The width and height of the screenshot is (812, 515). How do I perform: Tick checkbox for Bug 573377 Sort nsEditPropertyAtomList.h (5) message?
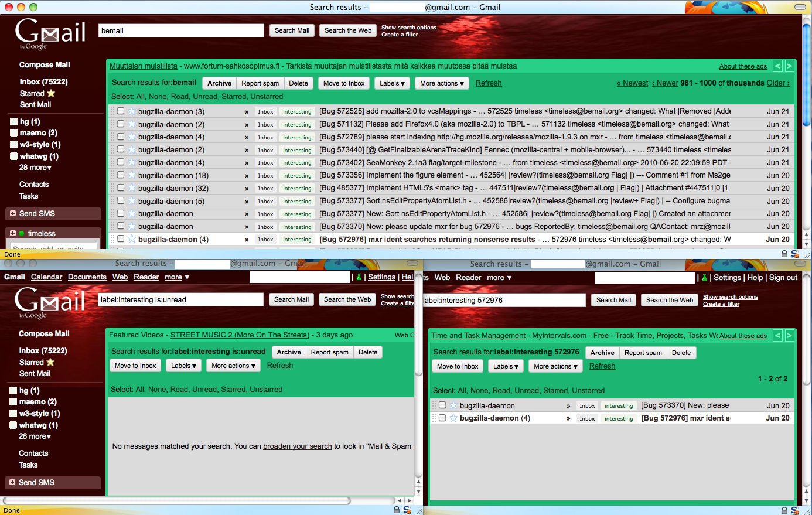tap(121, 200)
